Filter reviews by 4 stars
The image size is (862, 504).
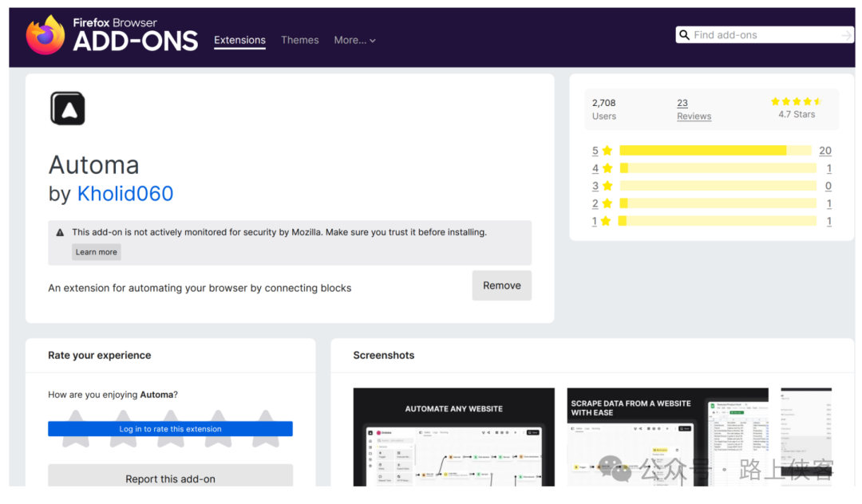[x=602, y=168]
